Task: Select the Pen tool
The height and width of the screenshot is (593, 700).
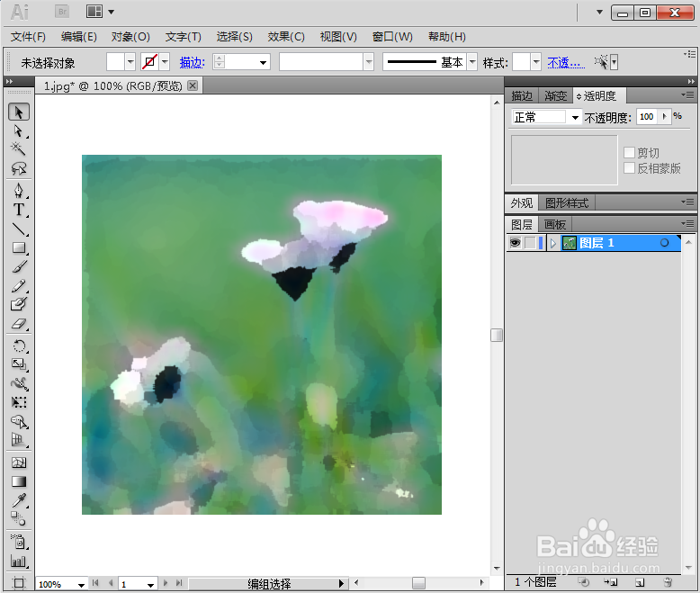Action: (19, 191)
